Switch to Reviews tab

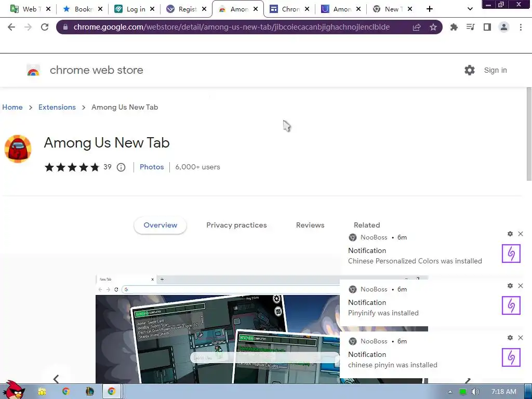tap(310, 225)
